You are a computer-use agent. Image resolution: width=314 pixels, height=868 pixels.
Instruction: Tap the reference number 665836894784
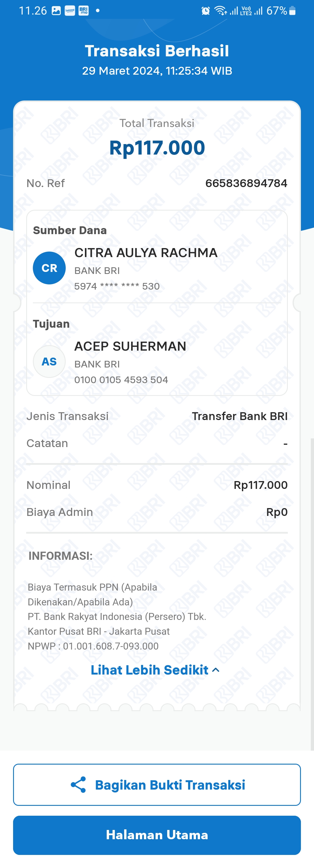coord(246,183)
